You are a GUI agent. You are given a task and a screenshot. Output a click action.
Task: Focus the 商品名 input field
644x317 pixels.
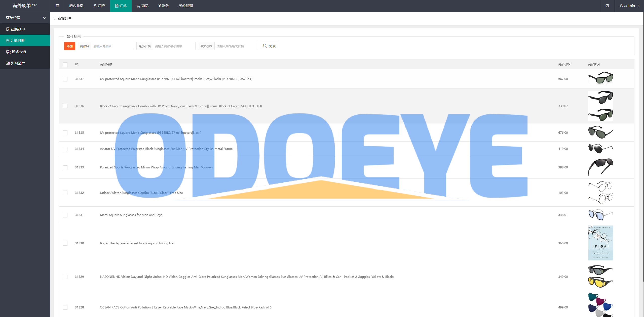pyautogui.click(x=112, y=46)
